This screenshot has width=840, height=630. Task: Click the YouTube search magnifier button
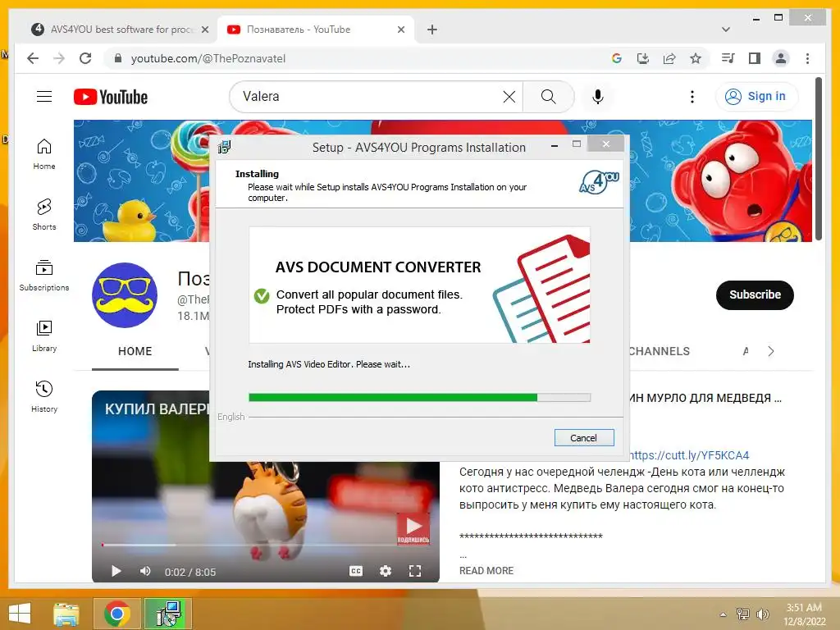[548, 97]
